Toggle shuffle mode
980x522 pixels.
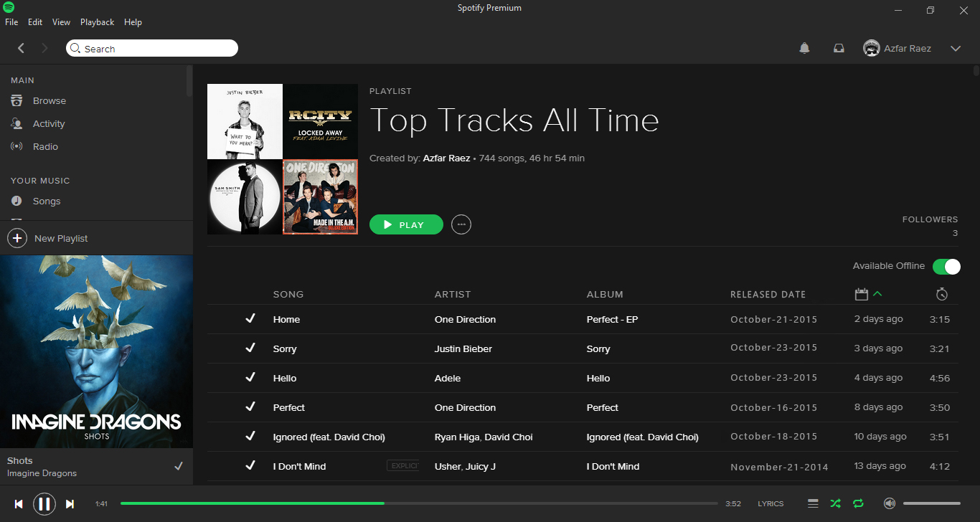click(x=835, y=503)
